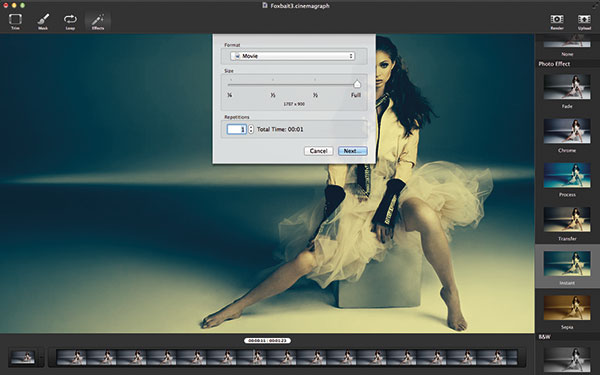Select the Trim tool
Screen dimensions: 600x375
(15, 21)
